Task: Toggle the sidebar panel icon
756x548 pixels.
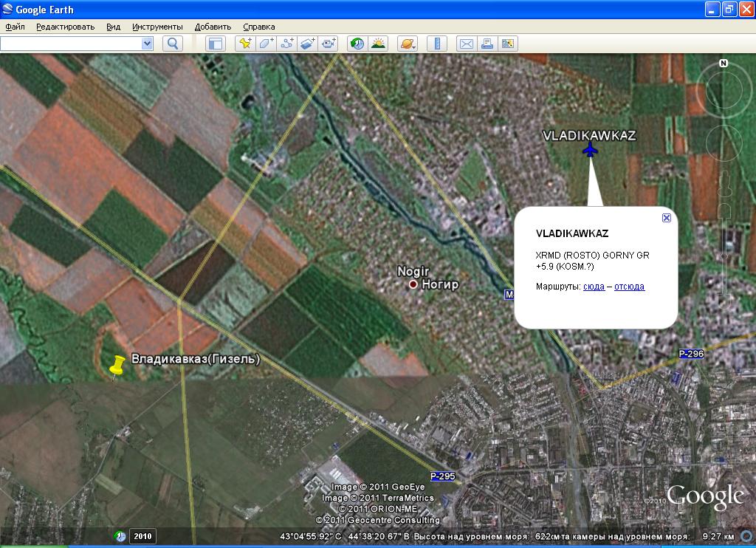Action: 216,44
